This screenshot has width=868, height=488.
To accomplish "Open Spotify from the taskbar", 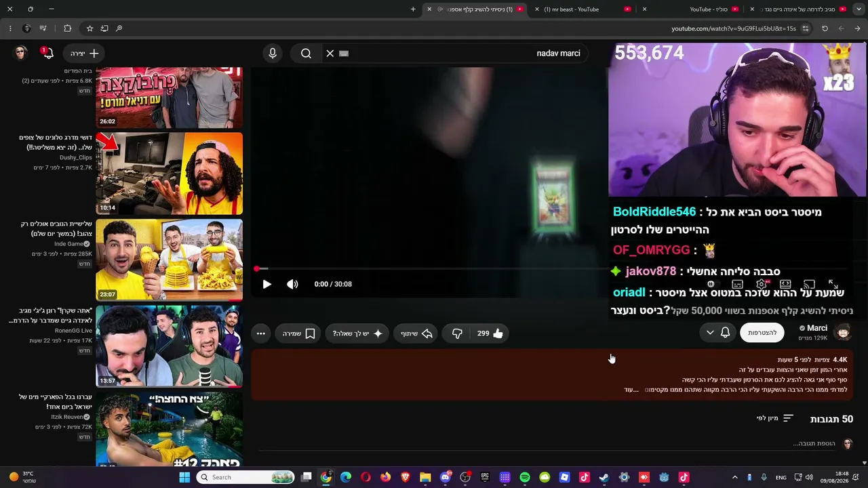I will click(x=525, y=477).
